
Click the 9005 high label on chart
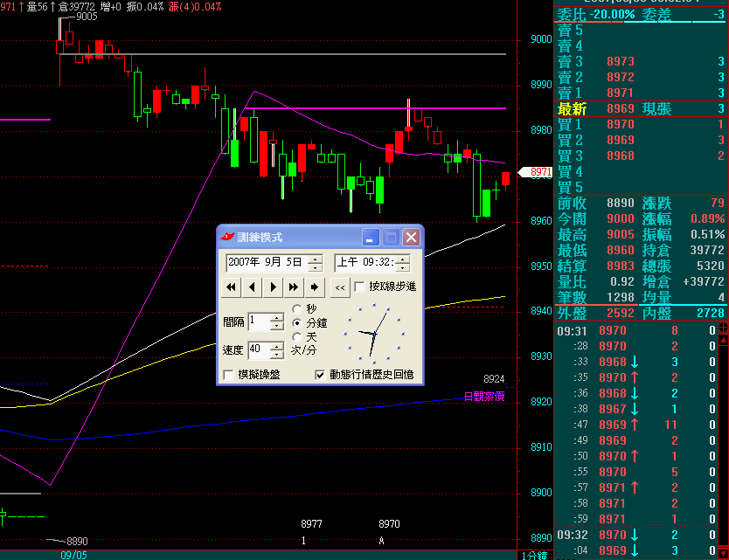pos(87,17)
